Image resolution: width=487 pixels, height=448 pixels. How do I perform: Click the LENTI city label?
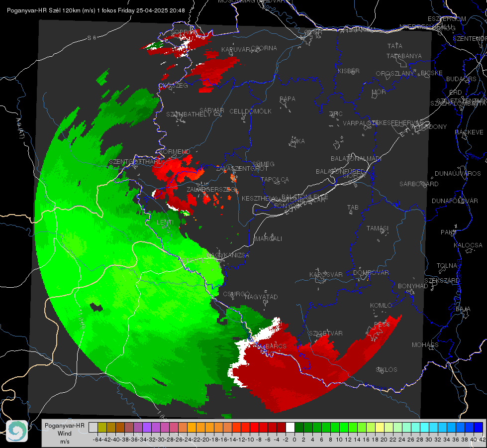tap(165, 223)
